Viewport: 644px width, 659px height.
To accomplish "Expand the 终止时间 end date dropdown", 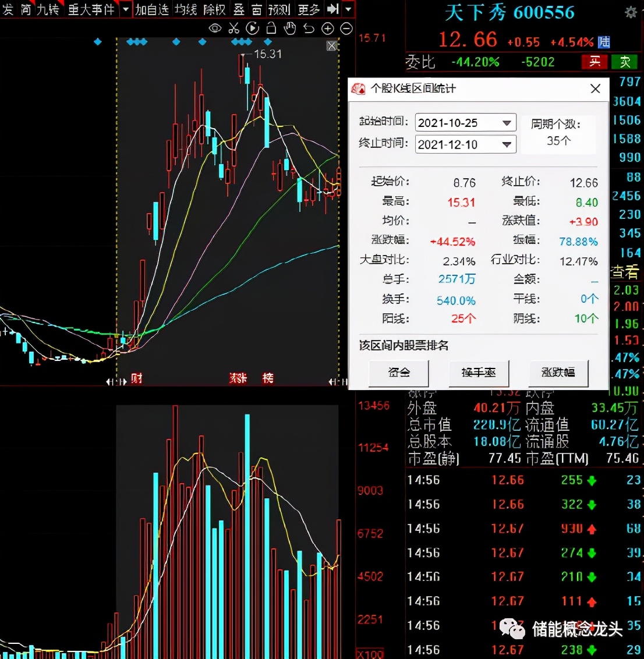I will (x=507, y=144).
